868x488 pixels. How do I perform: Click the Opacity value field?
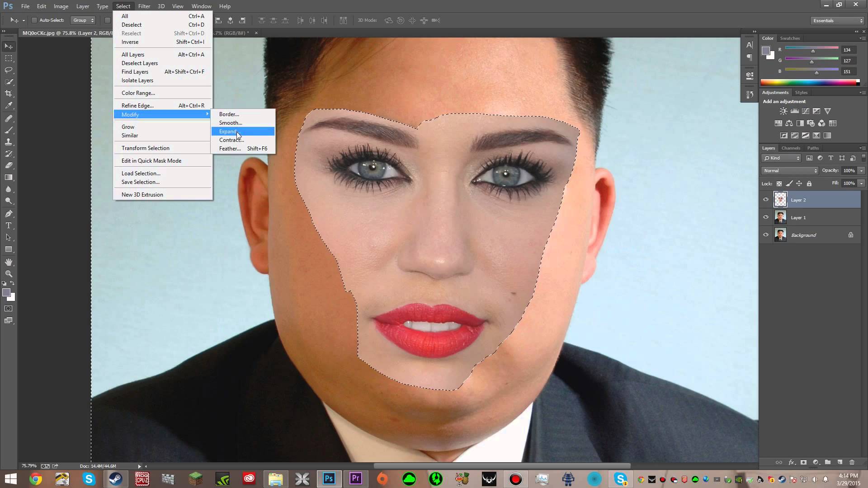coord(849,171)
